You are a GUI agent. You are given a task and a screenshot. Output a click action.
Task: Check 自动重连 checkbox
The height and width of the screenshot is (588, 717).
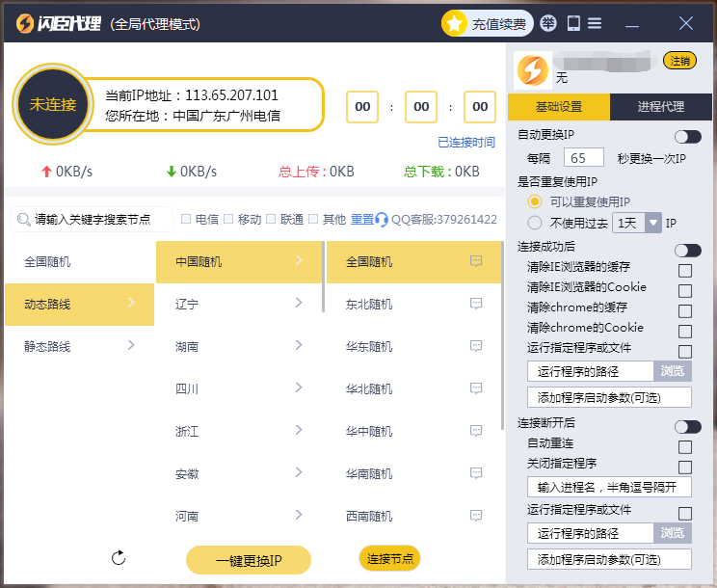pos(684,446)
